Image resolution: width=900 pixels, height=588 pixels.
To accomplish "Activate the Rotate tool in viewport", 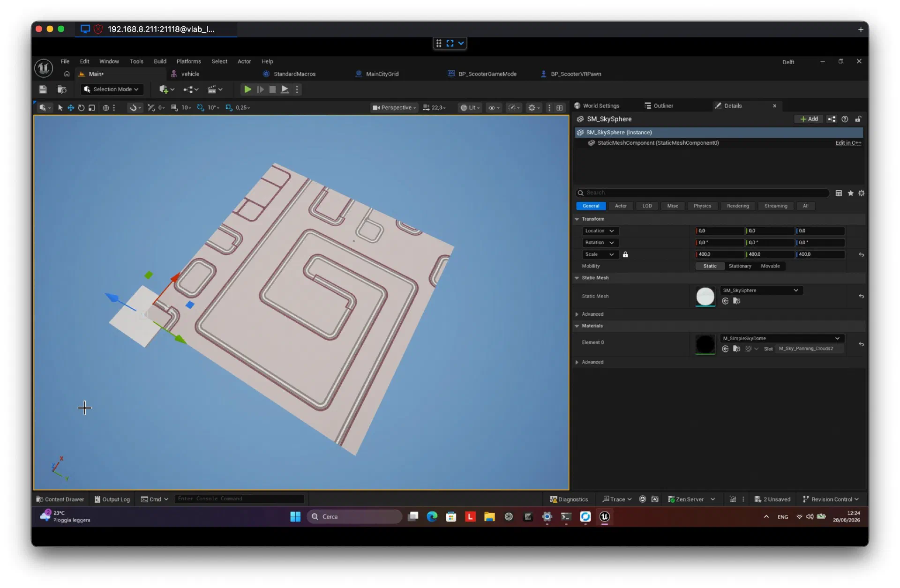I will pyautogui.click(x=81, y=107).
